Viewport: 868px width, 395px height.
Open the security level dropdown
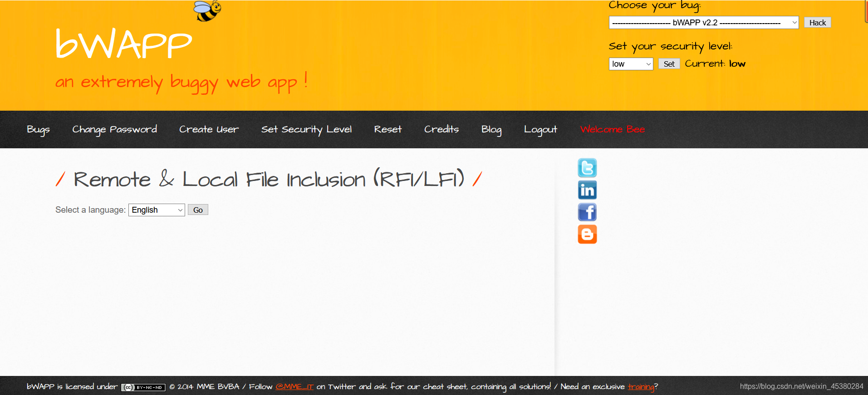631,64
